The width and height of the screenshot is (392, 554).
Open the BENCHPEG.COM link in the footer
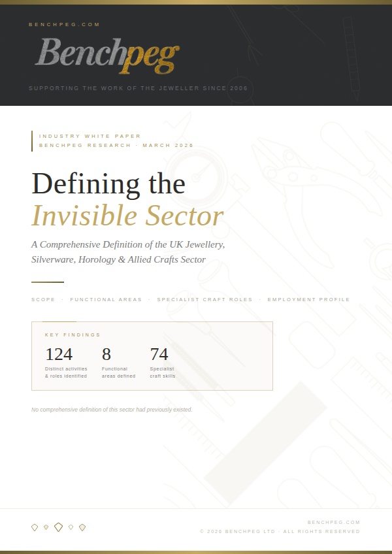[333, 522]
